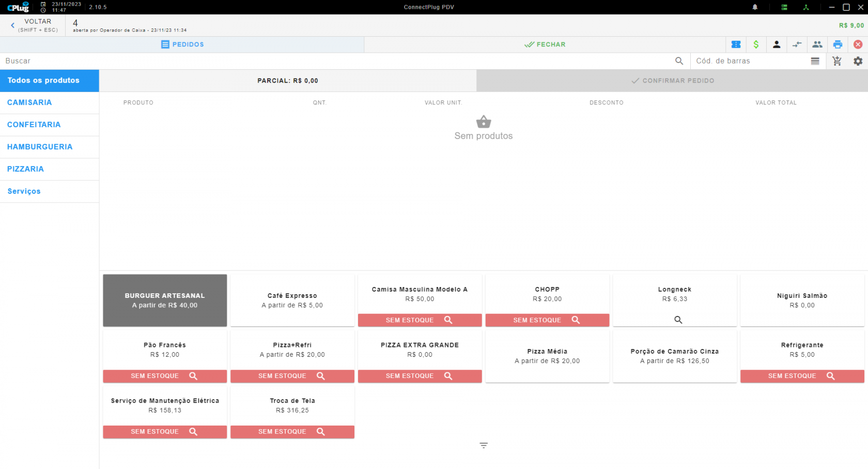
Task: Select the PIZZARIA category
Action: tap(50, 169)
